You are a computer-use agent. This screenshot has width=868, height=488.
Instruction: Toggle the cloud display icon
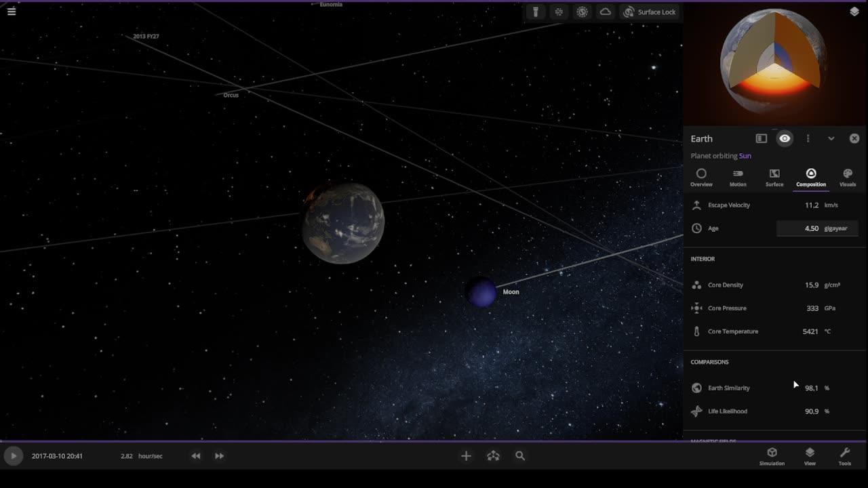click(x=606, y=12)
